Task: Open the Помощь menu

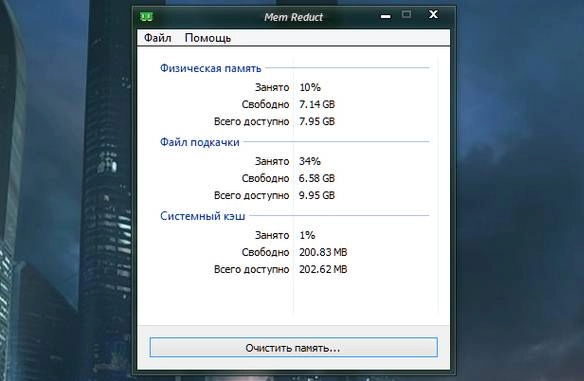Action: coord(208,38)
